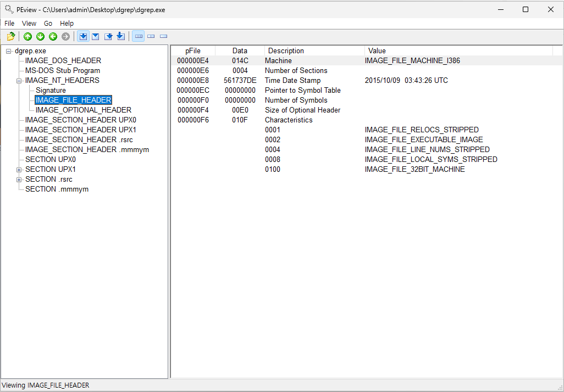
Task: Click the third blue address-view arrow icon
Action: (108, 36)
